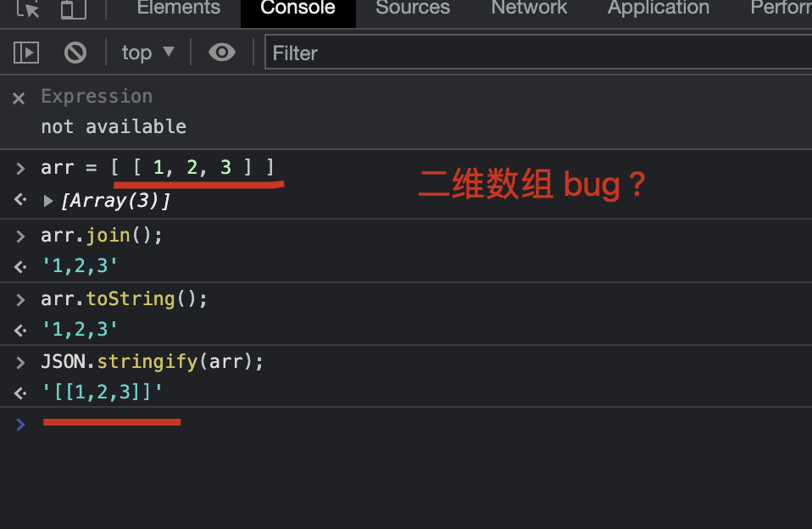Clear the console messages

click(75, 52)
